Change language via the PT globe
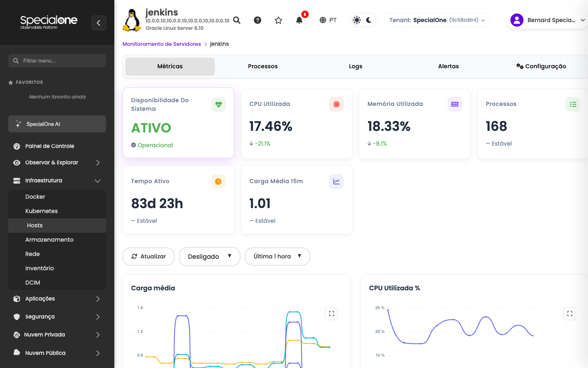 coord(328,20)
